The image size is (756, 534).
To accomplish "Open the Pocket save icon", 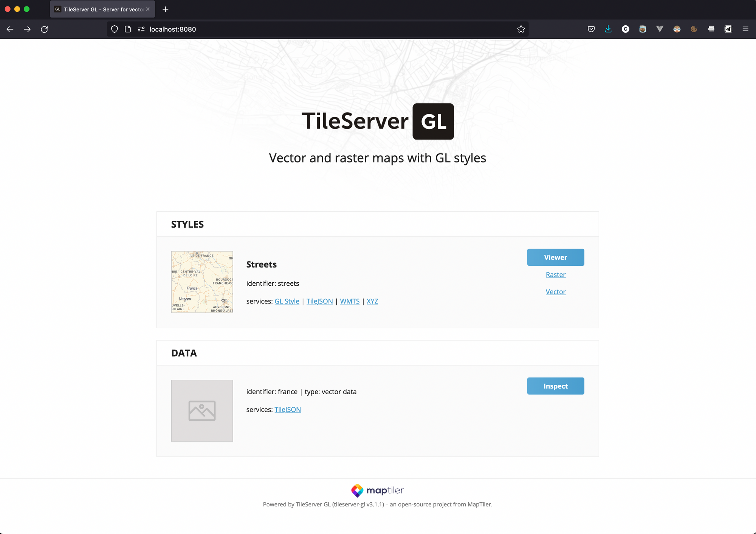I will [x=591, y=29].
